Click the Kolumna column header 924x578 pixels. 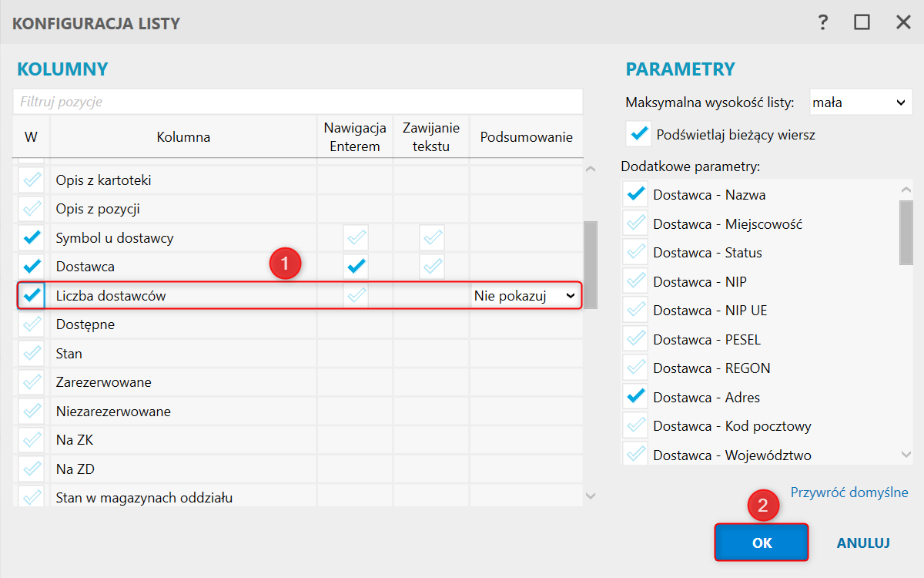coord(183,137)
